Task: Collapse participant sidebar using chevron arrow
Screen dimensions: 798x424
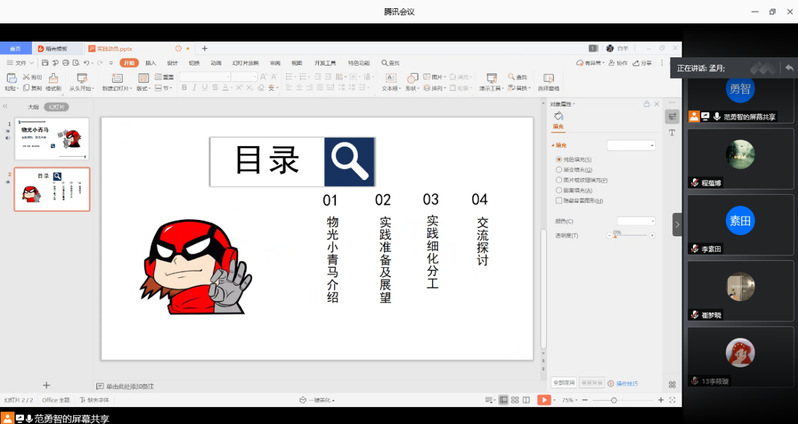Action: [677, 225]
